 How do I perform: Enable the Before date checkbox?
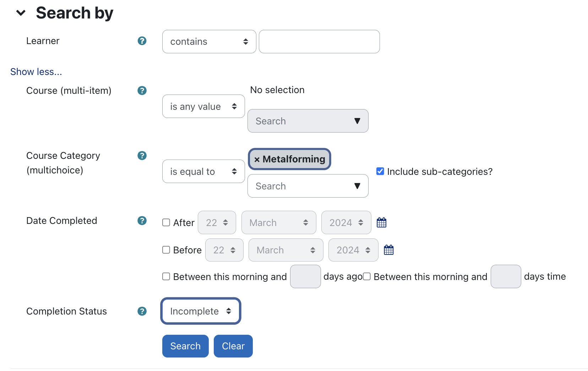(x=166, y=250)
